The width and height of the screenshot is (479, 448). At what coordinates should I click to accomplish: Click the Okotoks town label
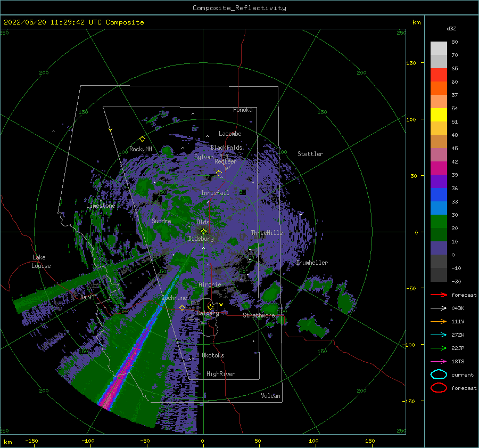(213, 355)
